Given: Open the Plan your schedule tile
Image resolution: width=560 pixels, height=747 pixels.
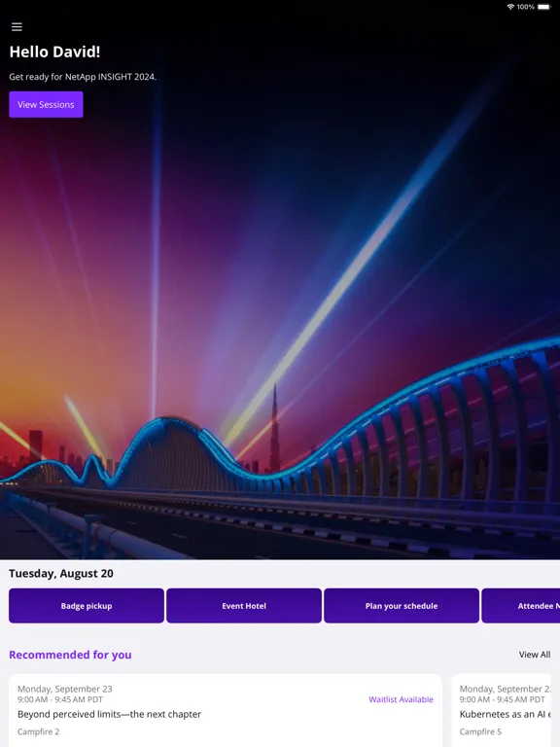Looking at the screenshot, I should [x=402, y=606].
